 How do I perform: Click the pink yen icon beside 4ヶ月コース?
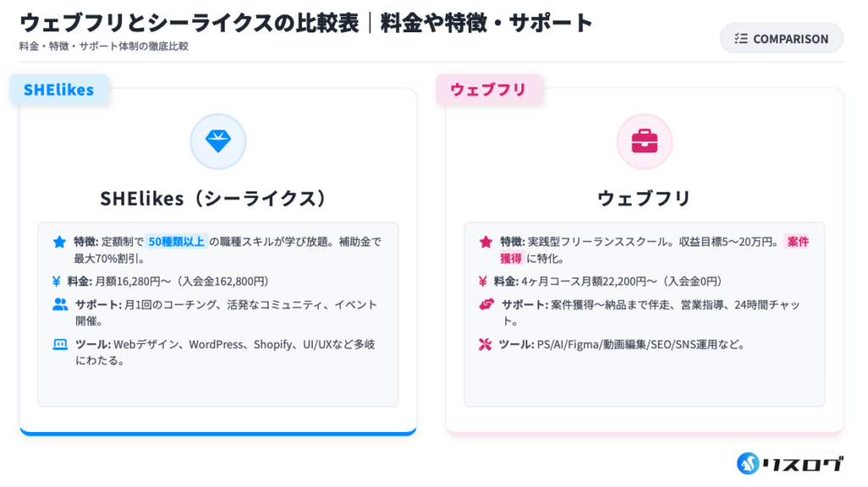click(x=483, y=281)
